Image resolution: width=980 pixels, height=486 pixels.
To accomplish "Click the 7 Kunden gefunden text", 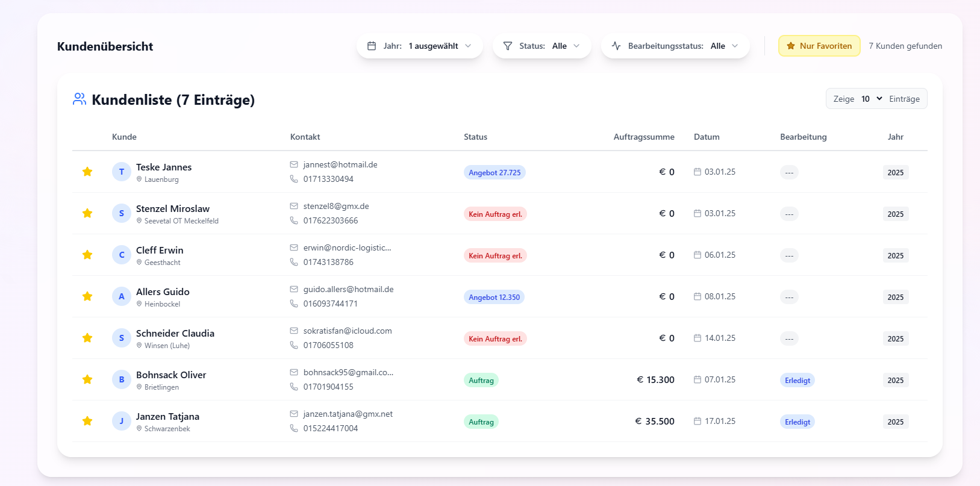I will [x=905, y=46].
